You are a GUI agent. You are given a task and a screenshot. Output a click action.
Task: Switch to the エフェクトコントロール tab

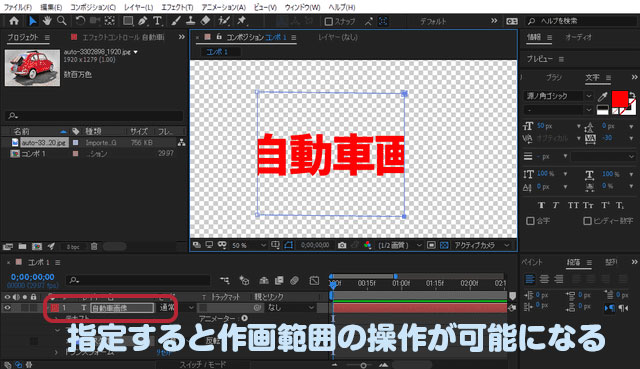click(123, 38)
